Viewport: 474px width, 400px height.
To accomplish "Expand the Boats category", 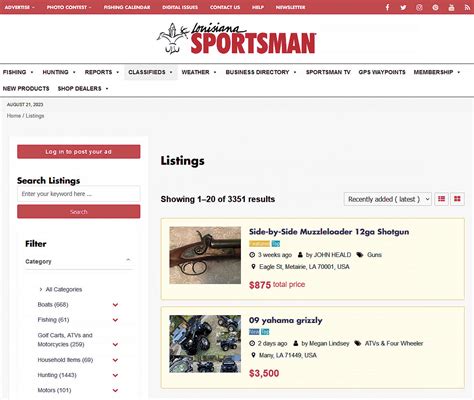I will pos(115,305).
